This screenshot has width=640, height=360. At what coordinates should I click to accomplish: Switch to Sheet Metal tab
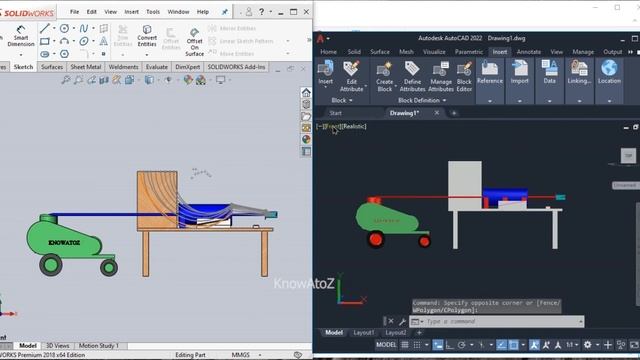coord(86,67)
